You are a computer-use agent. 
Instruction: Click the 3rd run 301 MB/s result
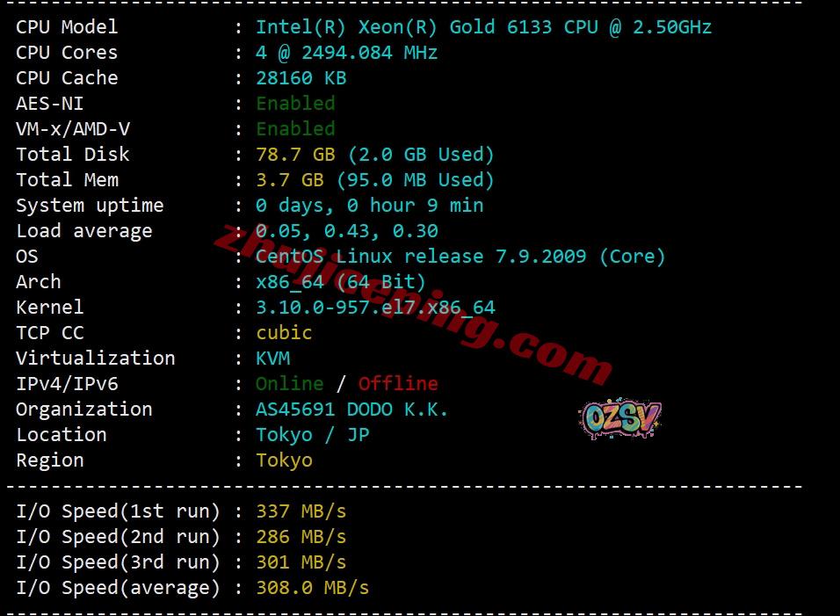pyautogui.click(x=301, y=562)
